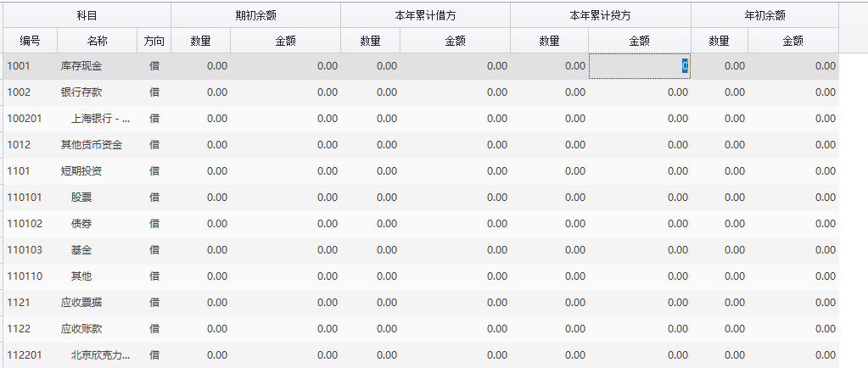This screenshot has width=868, height=368.
Task: Select the 上海银行 sub-account row
Action: pos(100,119)
